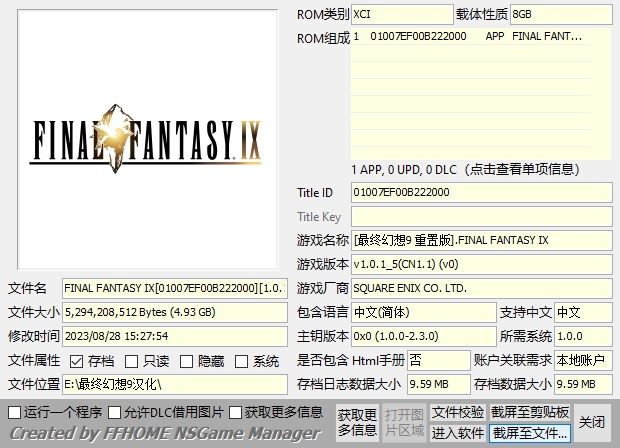Click the 文件名 filename field

[175, 288]
